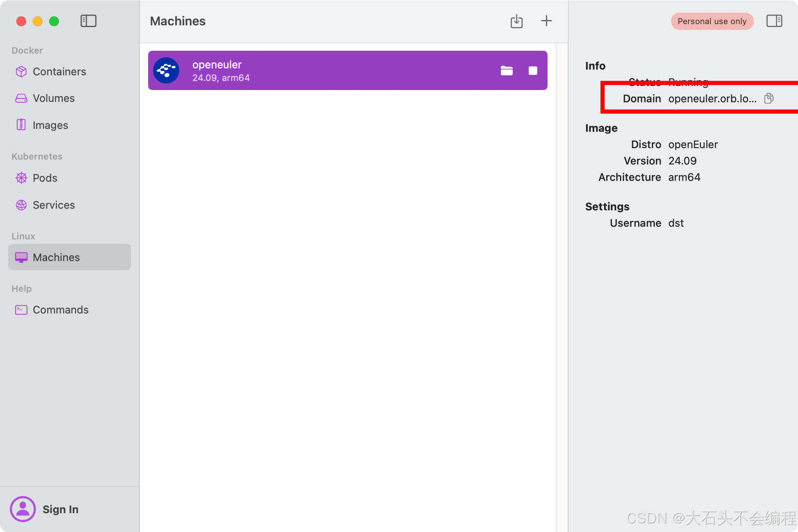The height and width of the screenshot is (532, 798).
Task: Click the Personal use only badge
Action: [x=712, y=21]
